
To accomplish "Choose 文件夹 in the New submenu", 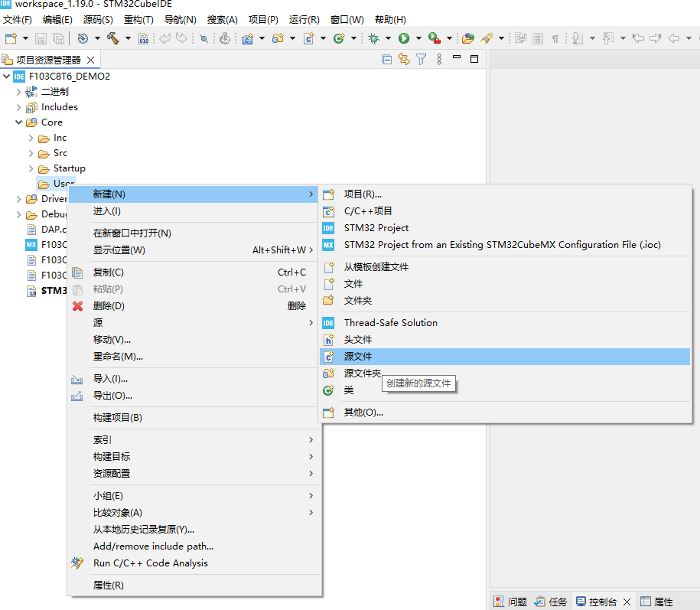I will [x=505, y=301].
